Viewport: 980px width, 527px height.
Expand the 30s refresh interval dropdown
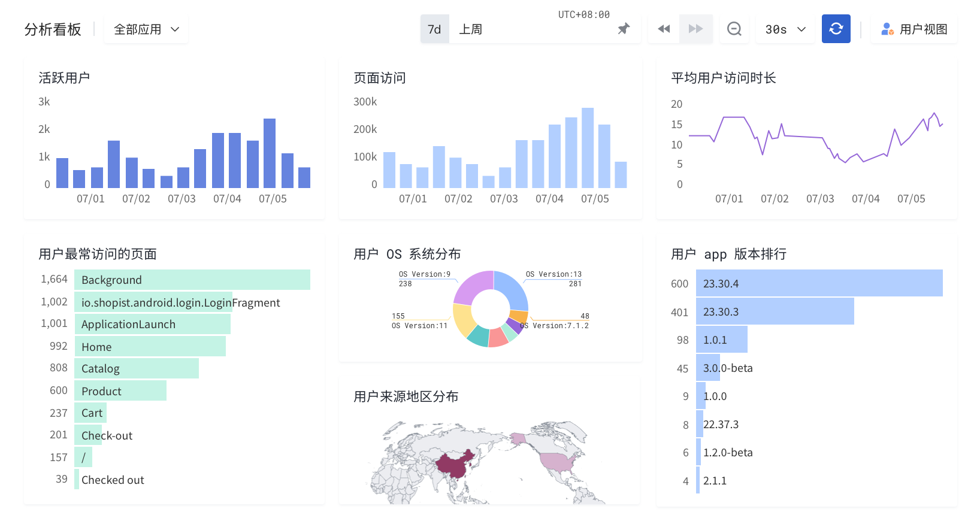click(785, 29)
